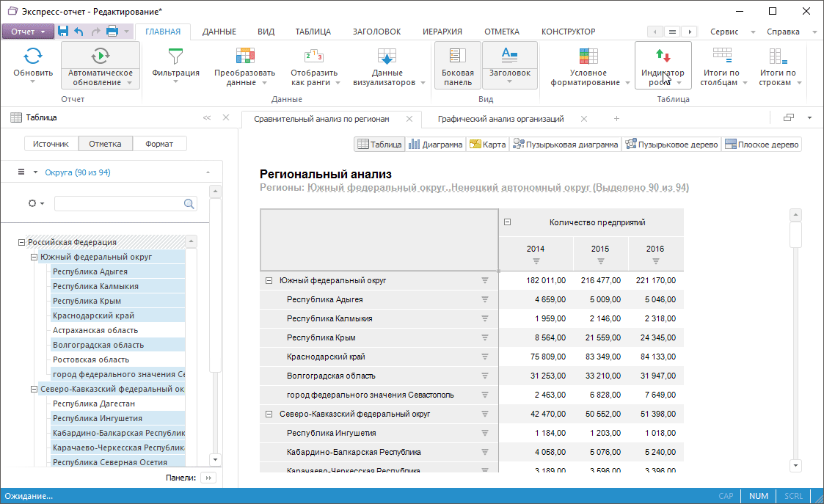Collapse Южный федеральный округ tree node
The image size is (824, 504).
coord(34,258)
